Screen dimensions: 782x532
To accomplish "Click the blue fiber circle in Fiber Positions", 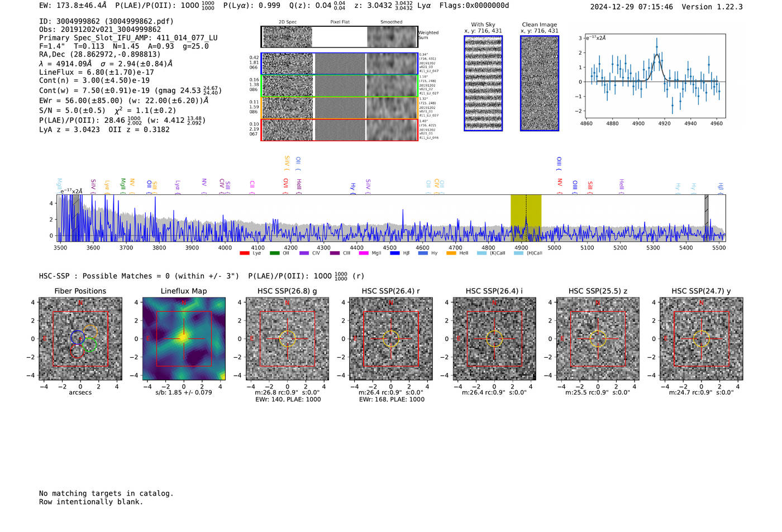I will pyautogui.click(x=78, y=337).
